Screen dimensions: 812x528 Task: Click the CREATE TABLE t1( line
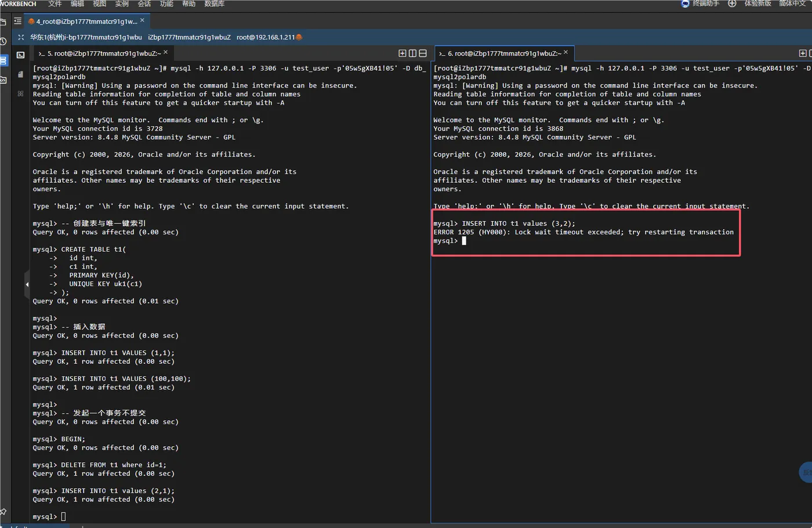point(79,249)
